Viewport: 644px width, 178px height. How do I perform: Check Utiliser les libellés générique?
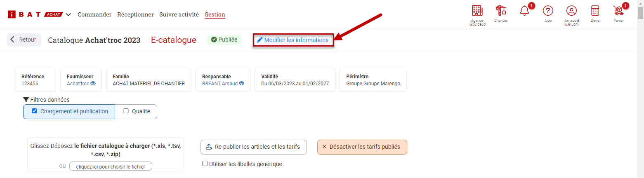tap(205, 164)
